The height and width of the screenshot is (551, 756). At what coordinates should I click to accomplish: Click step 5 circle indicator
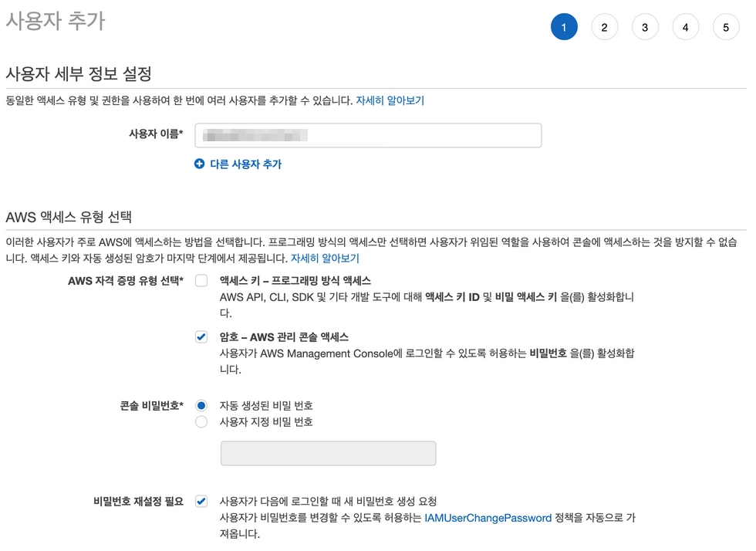726,27
